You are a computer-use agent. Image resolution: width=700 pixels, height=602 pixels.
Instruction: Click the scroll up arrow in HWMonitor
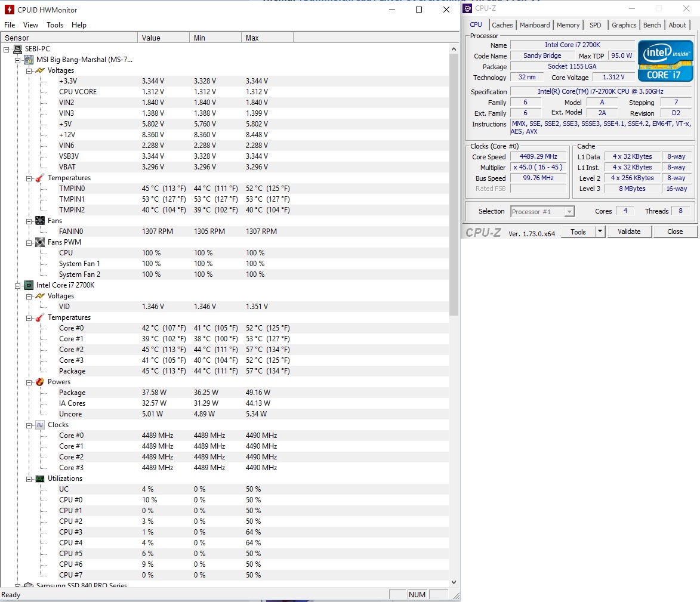pos(454,49)
